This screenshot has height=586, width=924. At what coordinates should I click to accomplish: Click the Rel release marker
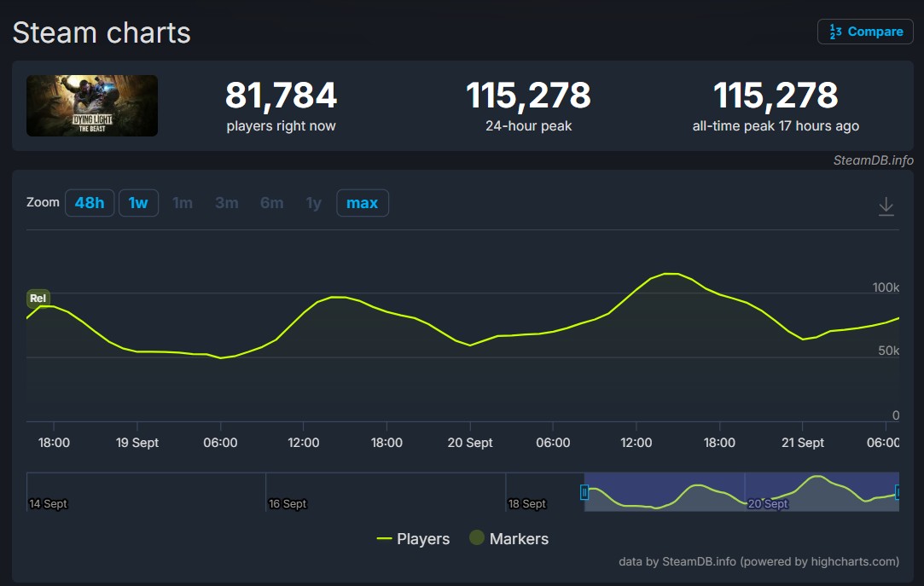(38, 298)
